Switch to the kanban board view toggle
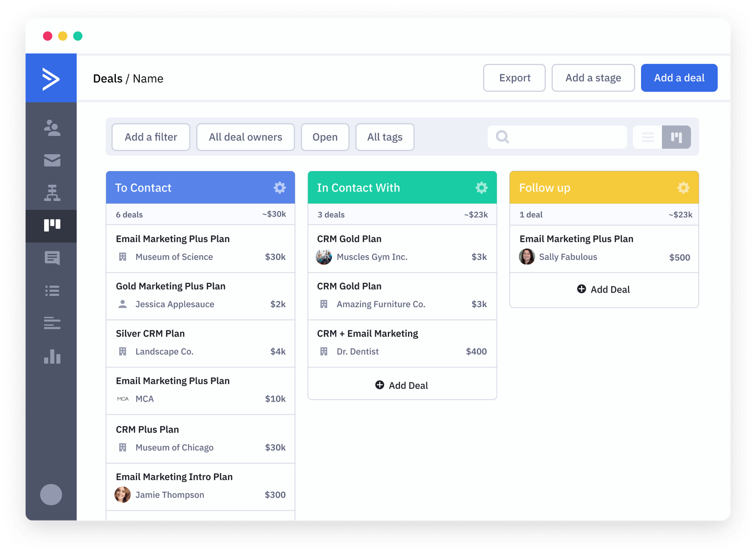The image size is (756, 553). coord(676,137)
